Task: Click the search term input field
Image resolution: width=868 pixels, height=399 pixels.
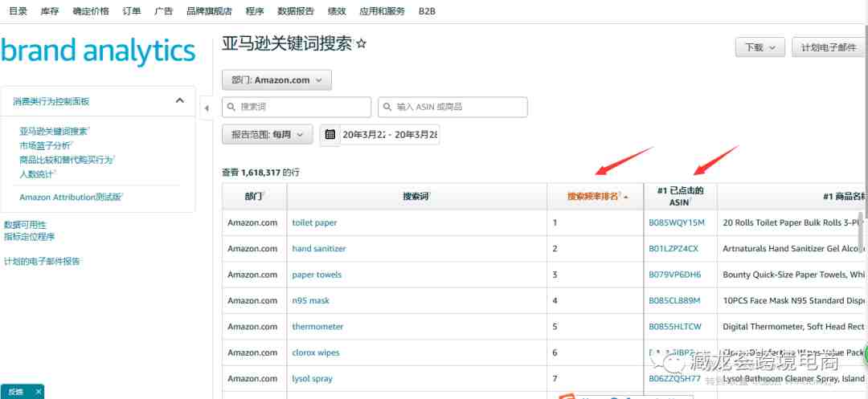Action: click(x=297, y=108)
